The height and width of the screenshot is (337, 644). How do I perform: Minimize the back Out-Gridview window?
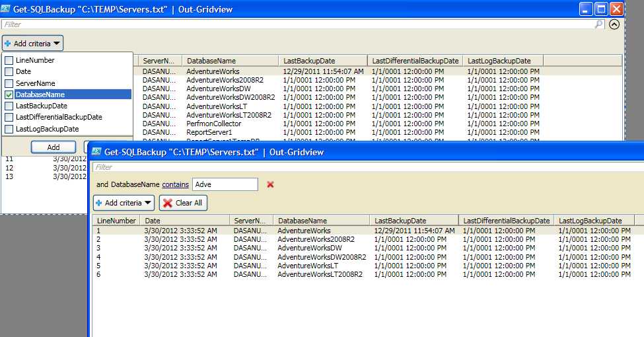[587, 9]
